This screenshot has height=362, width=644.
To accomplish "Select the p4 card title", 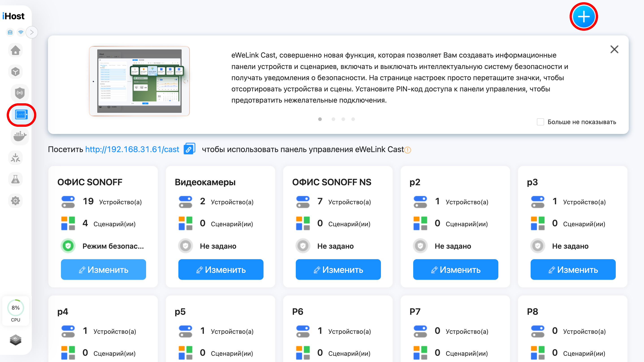I will pos(63,312).
